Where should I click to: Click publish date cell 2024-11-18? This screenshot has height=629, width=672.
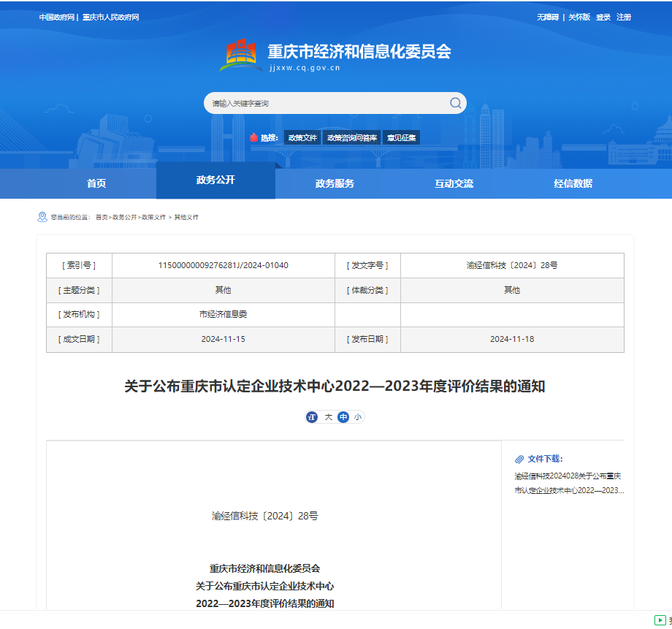pos(512,339)
